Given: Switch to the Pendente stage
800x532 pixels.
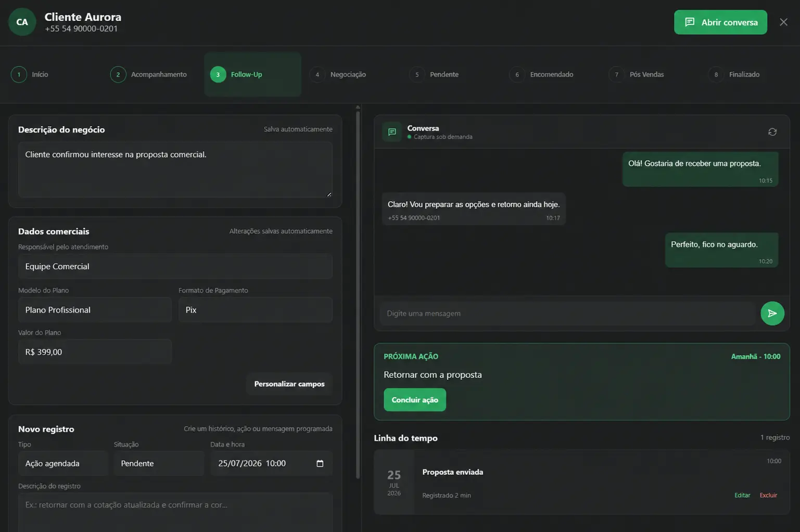Looking at the screenshot, I should click(x=434, y=74).
